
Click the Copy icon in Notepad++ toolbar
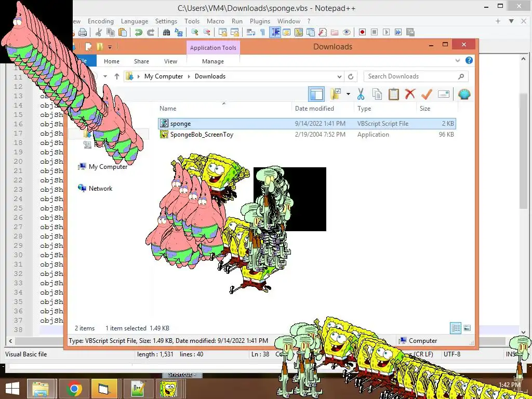click(111, 32)
